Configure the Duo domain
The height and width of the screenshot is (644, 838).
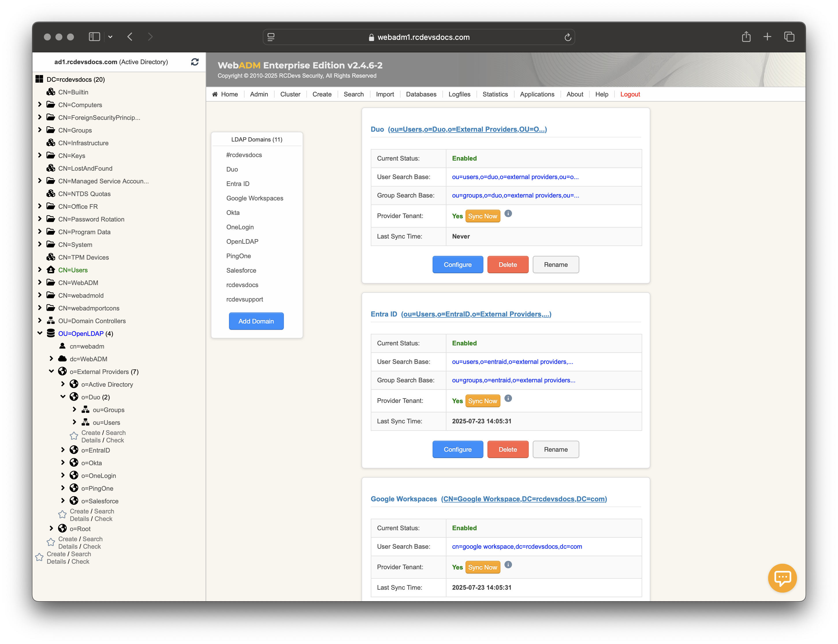(x=457, y=265)
